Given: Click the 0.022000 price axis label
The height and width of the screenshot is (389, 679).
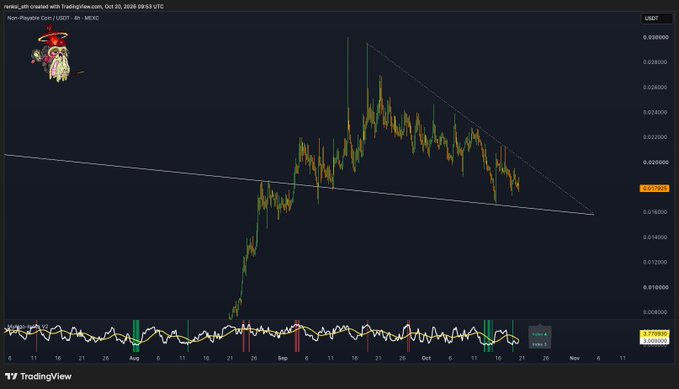Looking at the screenshot, I should coord(656,137).
